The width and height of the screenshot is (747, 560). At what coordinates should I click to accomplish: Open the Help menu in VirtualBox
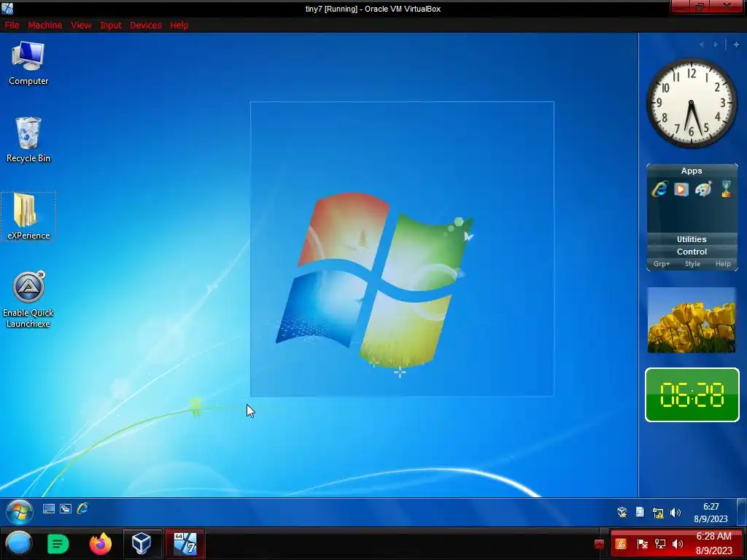coord(179,26)
